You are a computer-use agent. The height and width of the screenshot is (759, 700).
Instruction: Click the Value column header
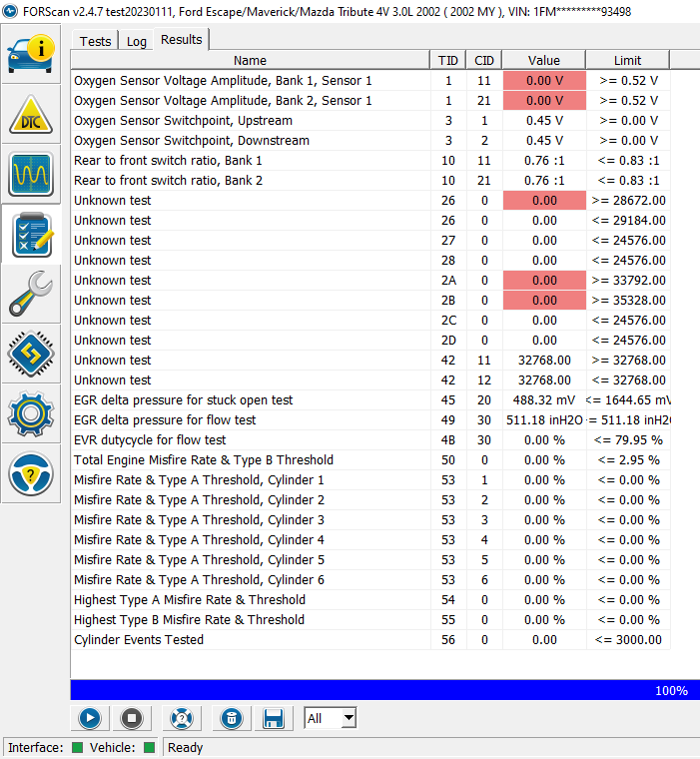[x=543, y=61]
